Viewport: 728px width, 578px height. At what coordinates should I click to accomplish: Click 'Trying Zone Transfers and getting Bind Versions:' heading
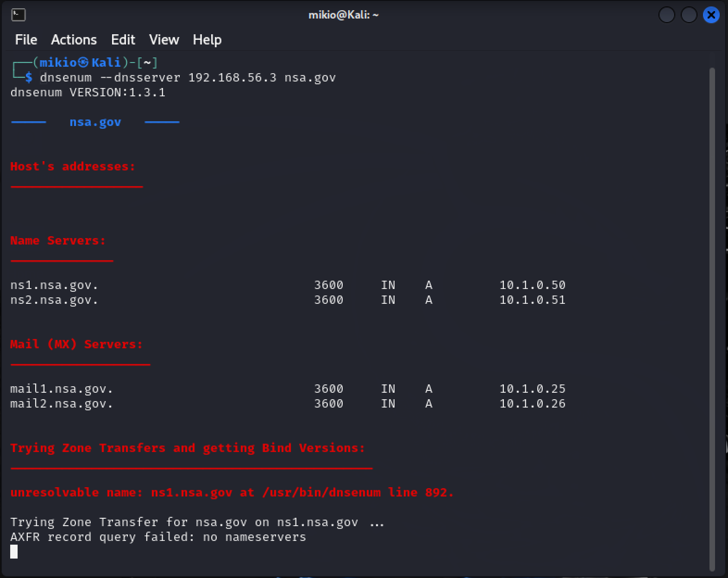point(188,448)
